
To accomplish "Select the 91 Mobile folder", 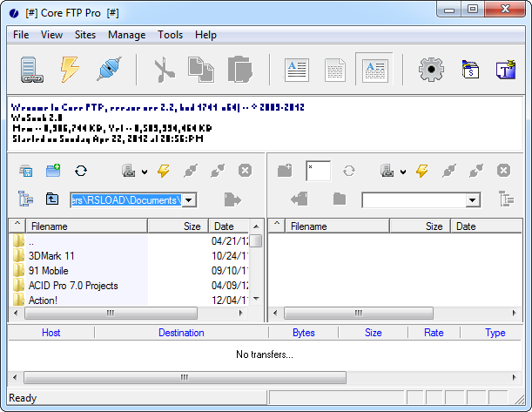I will point(48,271).
